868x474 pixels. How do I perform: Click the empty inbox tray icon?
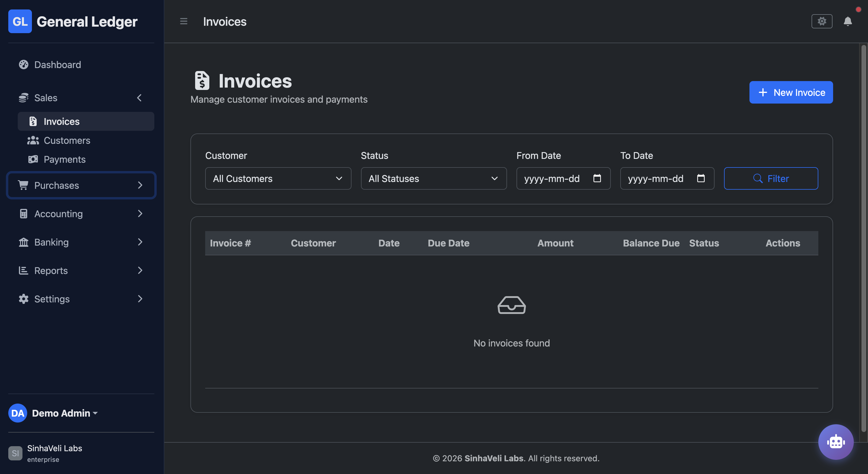coord(511,305)
